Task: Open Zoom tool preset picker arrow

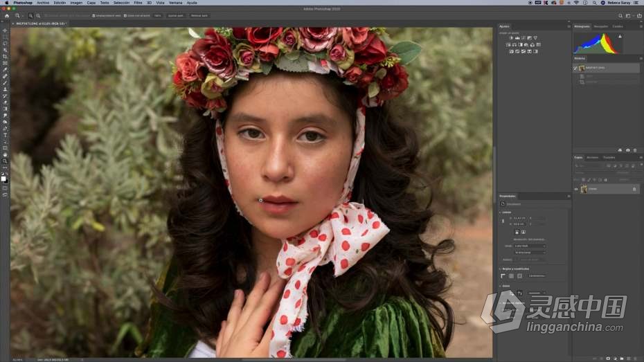Action: (x=21, y=16)
